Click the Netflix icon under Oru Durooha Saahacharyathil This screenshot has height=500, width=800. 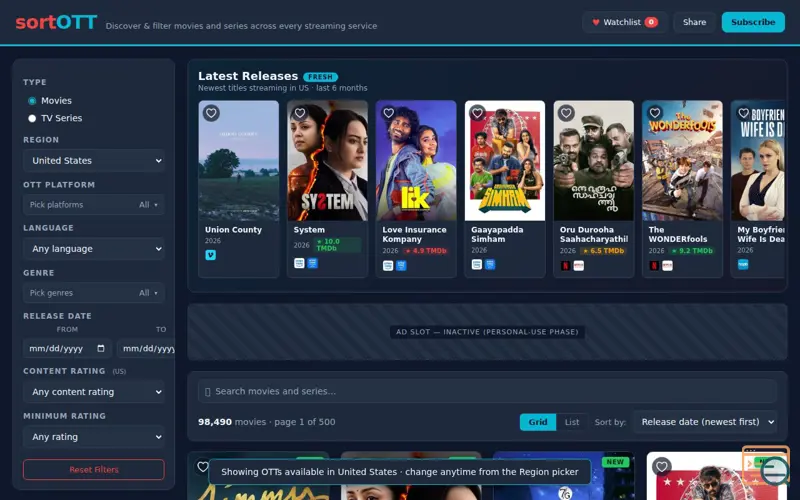(565, 265)
